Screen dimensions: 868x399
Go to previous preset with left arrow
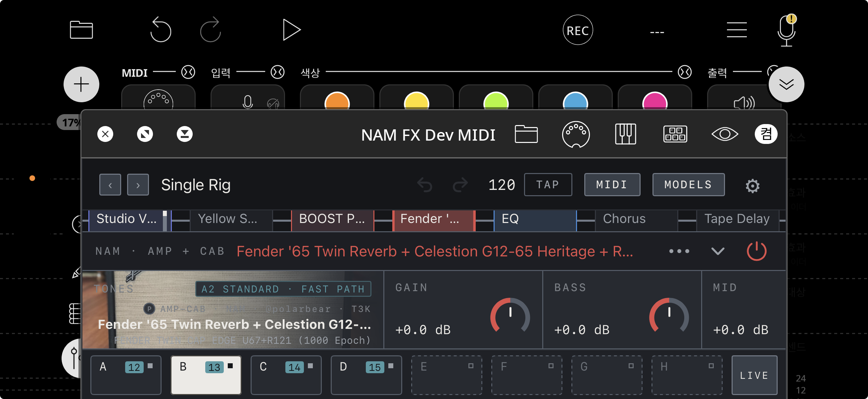coord(110,185)
